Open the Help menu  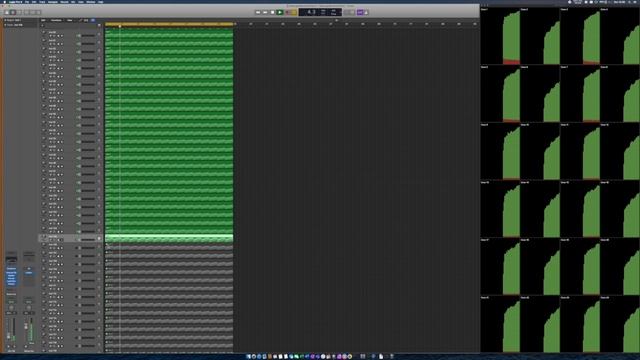point(100,2)
